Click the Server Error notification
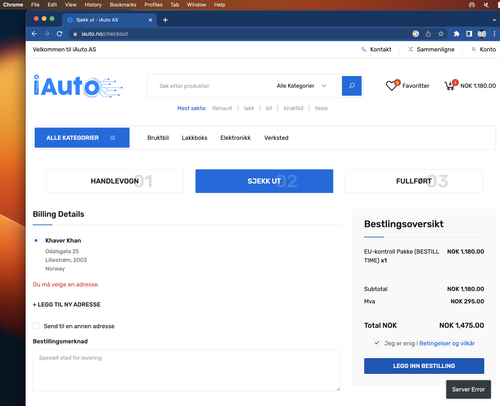Viewport: 500px width, 406px height. tap(468, 389)
